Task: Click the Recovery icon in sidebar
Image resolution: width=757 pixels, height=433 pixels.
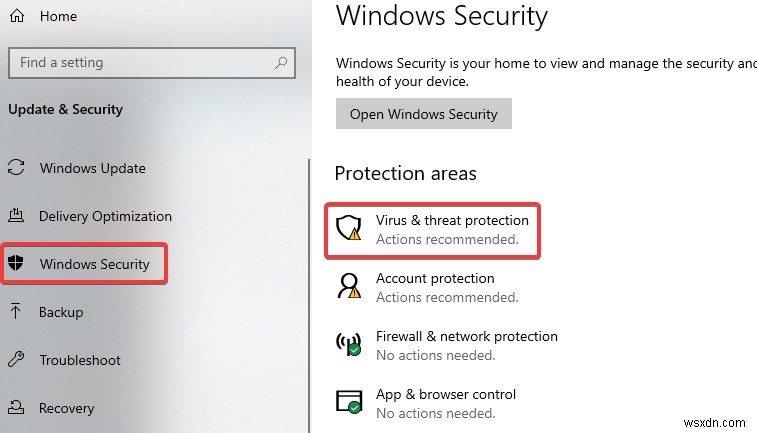Action: pos(16,408)
